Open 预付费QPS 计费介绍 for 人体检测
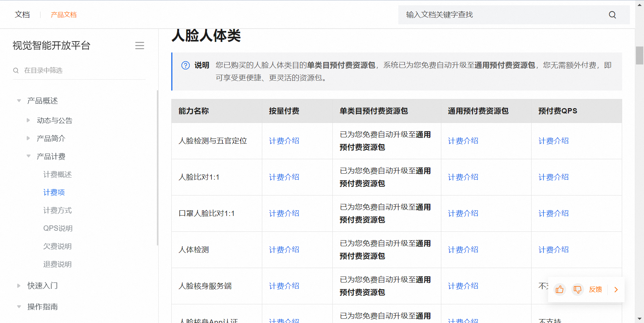 point(554,250)
